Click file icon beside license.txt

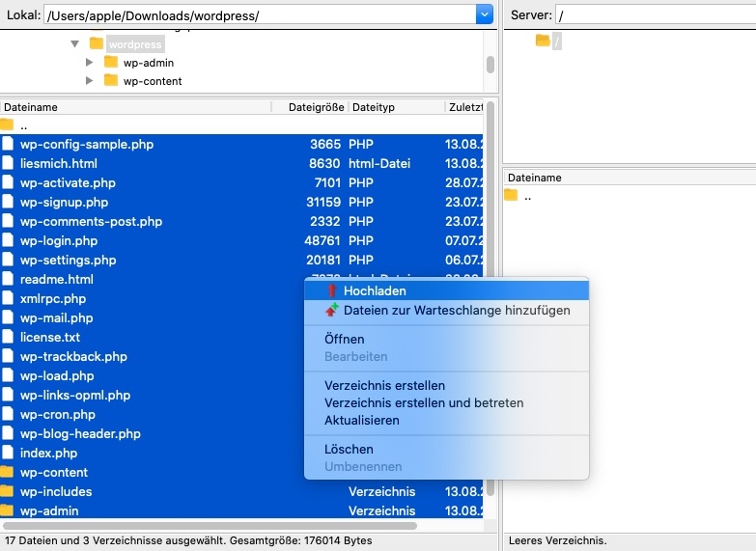coord(7,337)
